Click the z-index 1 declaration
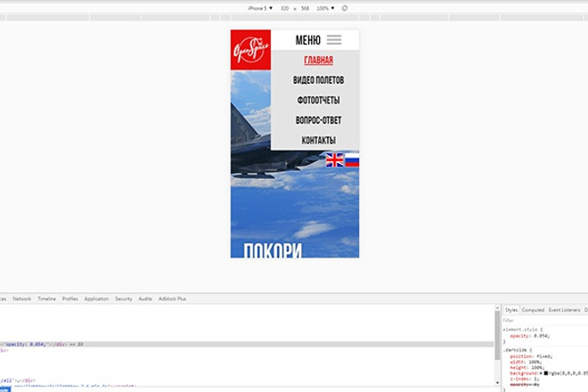 coord(524,379)
